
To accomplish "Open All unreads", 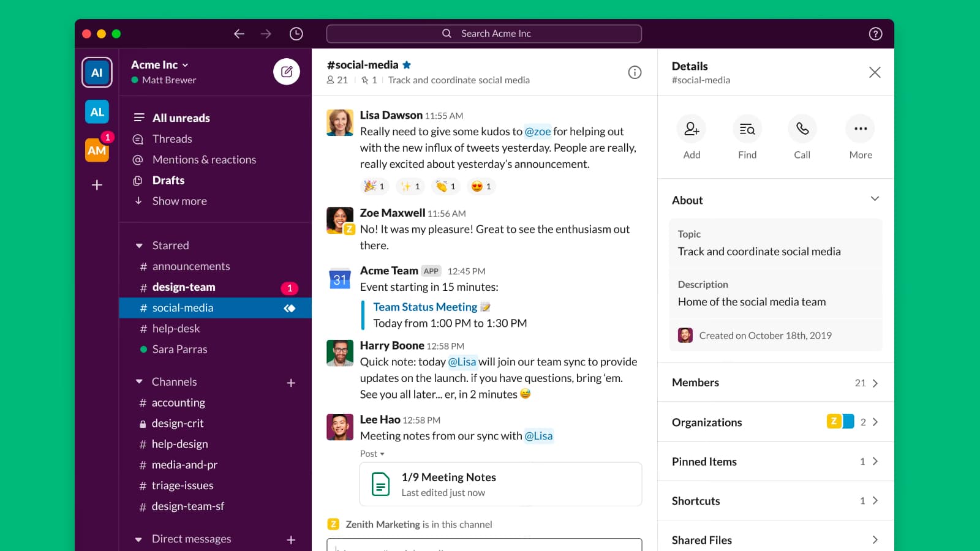I will click(x=181, y=118).
